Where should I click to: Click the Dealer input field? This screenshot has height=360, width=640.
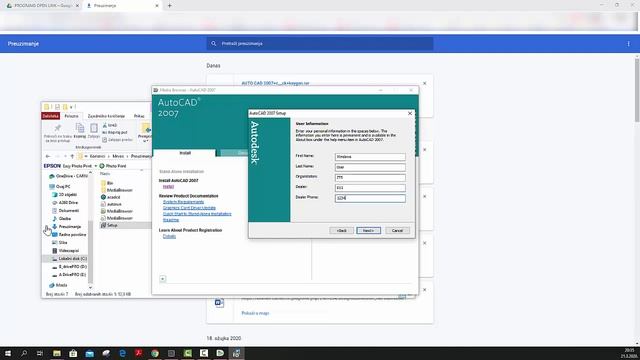(x=370, y=188)
